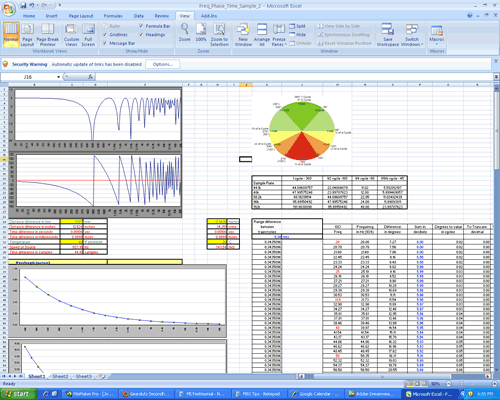Open Google Calendar taskbar item
Viewport: 500px width, 400px height.
coord(315,394)
